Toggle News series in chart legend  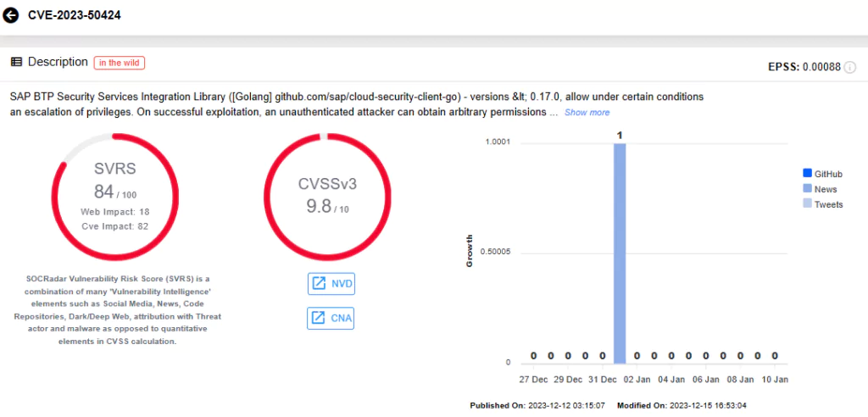pos(820,189)
